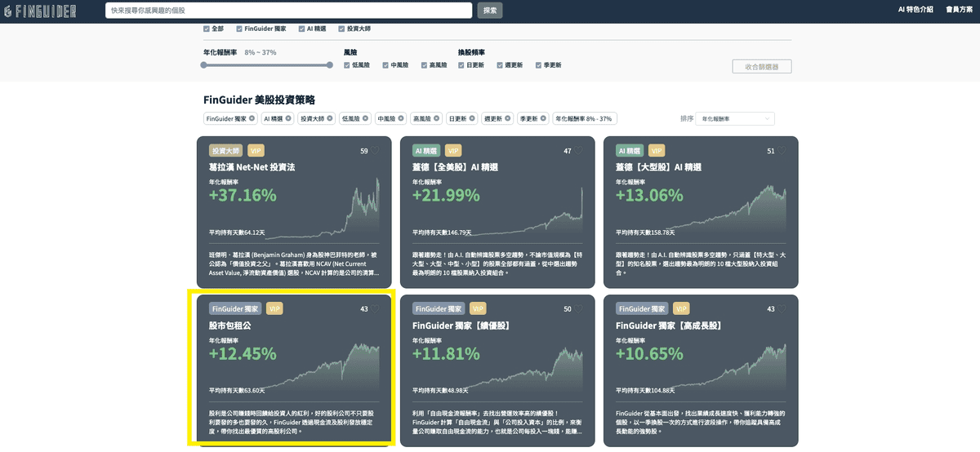This screenshot has height=452, width=980.
Task: Click the AI 精選 tag on 蓋德【全美股】card
Action: tap(426, 151)
